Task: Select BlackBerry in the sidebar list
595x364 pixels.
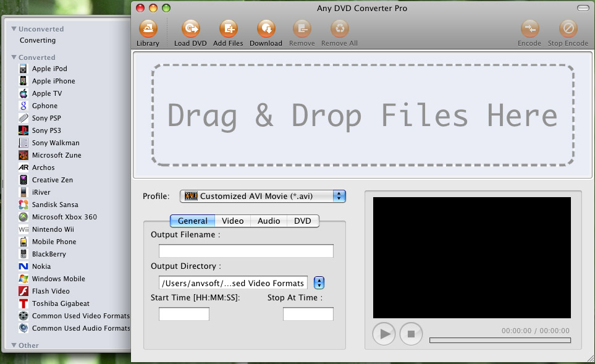Action: pyautogui.click(x=49, y=254)
